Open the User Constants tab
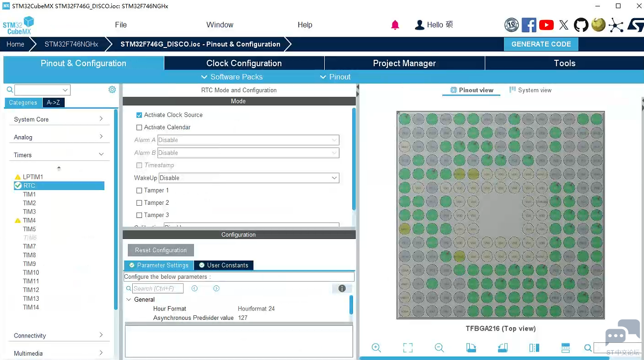The image size is (644, 360). coord(223,265)
